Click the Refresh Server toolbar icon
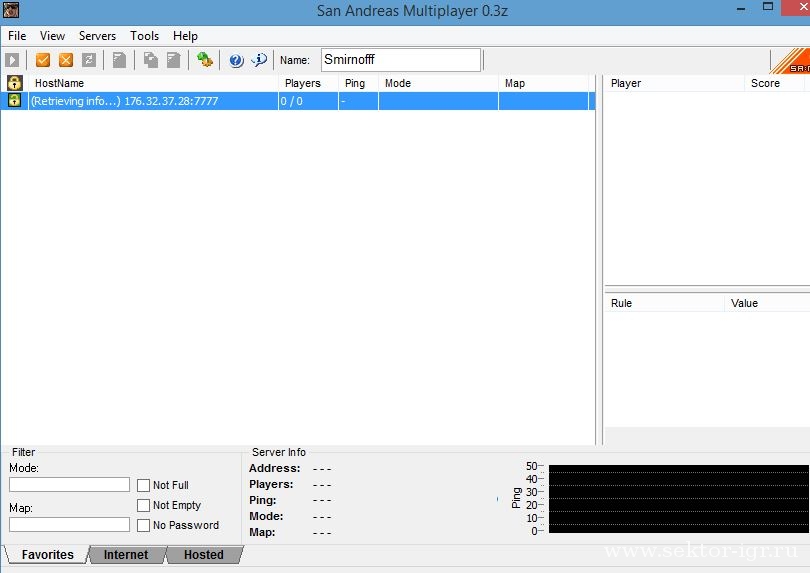Screen dimensions: 810x573 [x=89, y=60]
